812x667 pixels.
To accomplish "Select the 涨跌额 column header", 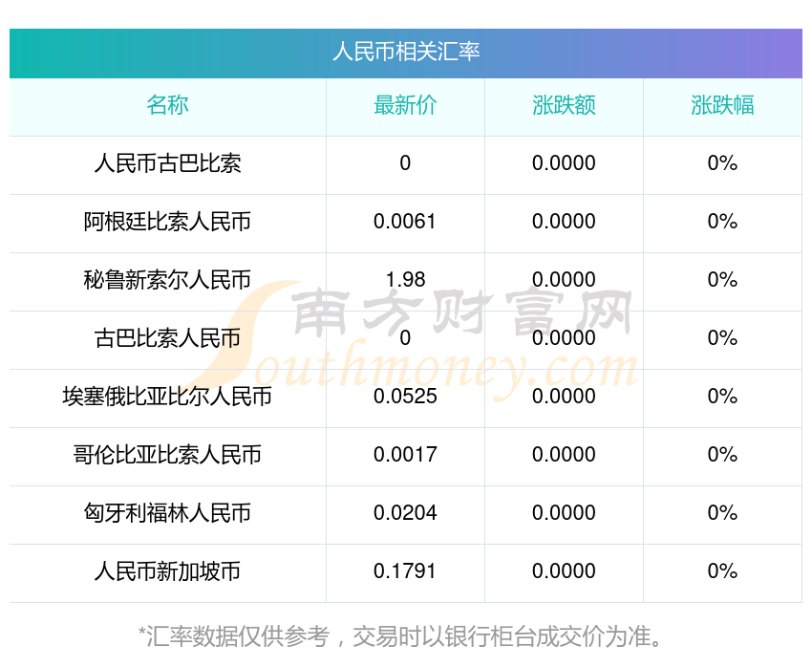I will (564, 105).
